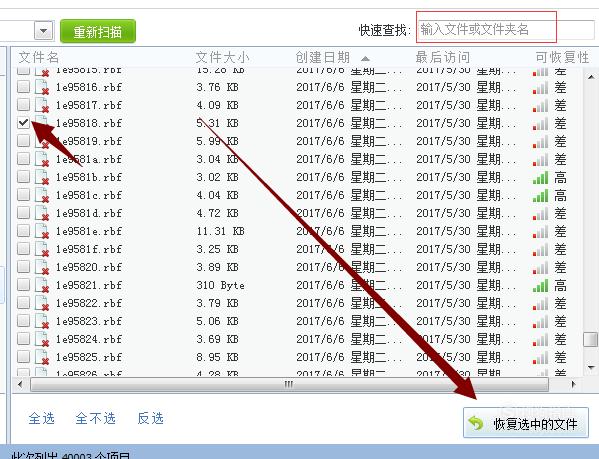Viewport: 599px width, 459px height.
Task: Click the vertical scrollbar up arrow
Action: tap(591, 77)
